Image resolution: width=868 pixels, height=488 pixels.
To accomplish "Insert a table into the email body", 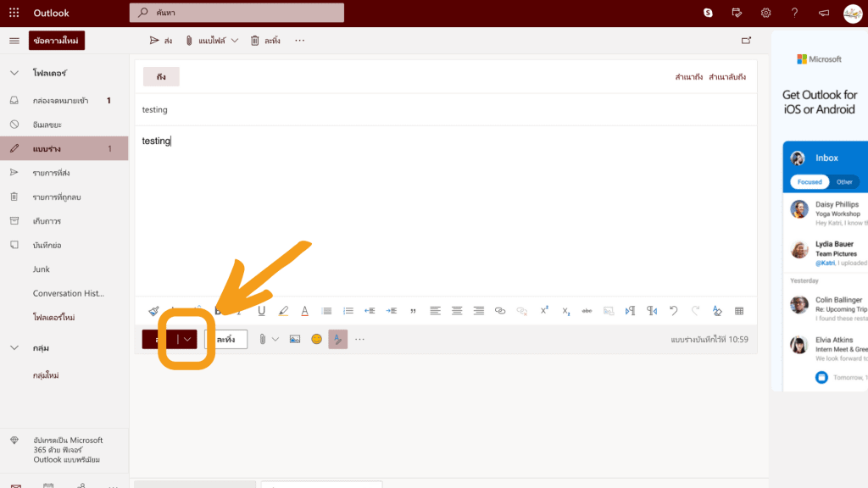I will click(x=738, y=310).
